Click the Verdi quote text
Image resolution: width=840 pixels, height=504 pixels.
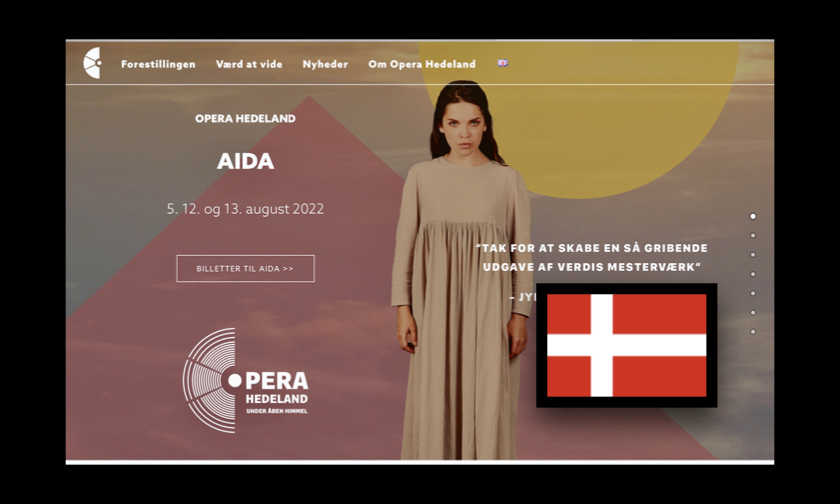pos(591,257)
